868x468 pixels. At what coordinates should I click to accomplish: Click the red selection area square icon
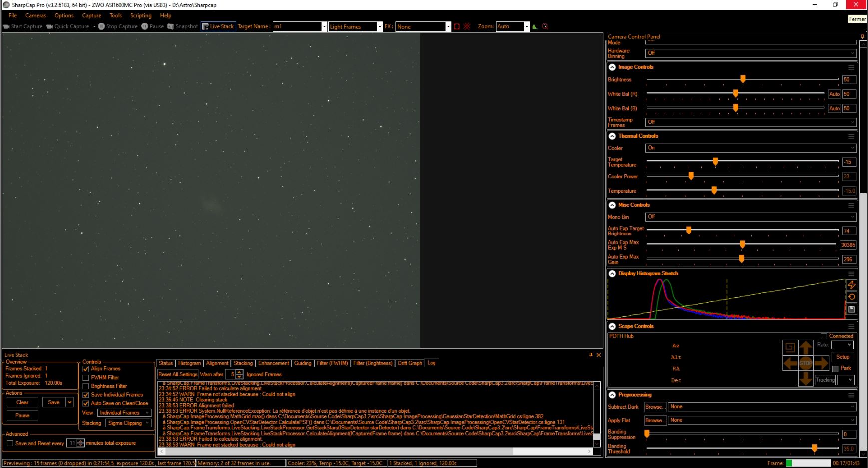tap(456, 26)
